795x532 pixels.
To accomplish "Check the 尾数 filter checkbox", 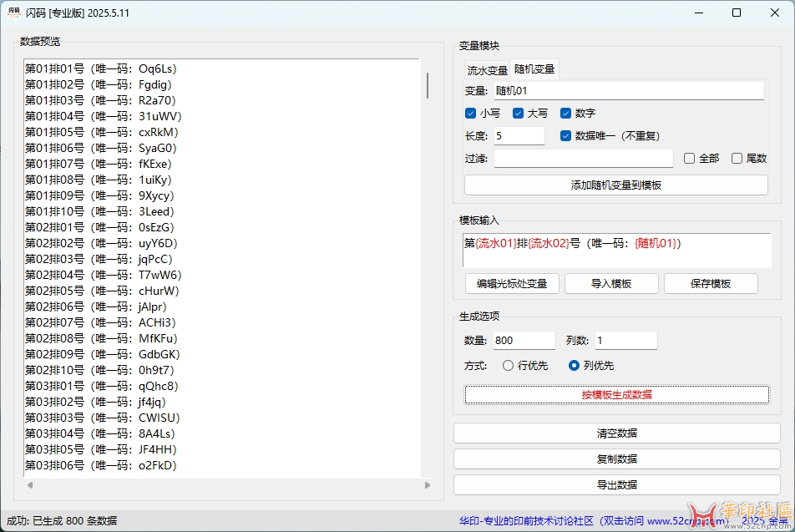I will 737,158.
